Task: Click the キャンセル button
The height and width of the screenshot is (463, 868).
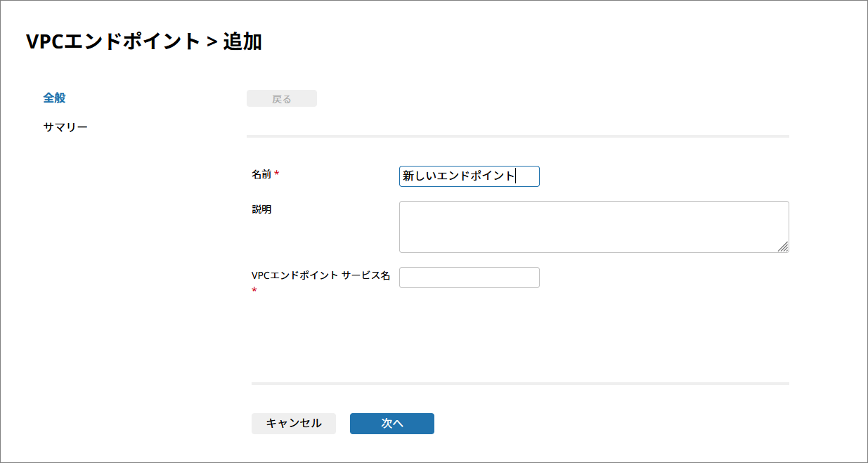Action: tap(293, 423)
